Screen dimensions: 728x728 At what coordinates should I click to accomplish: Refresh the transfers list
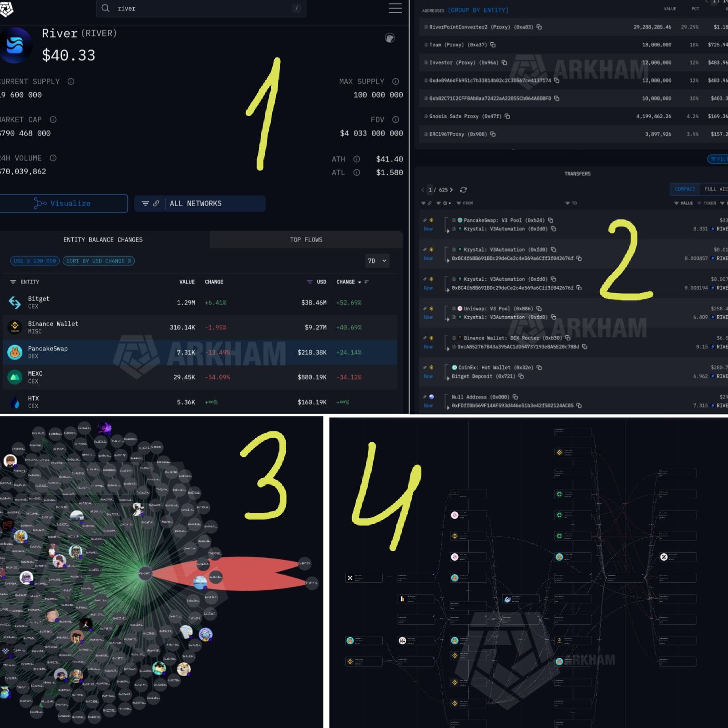point(463,190)
